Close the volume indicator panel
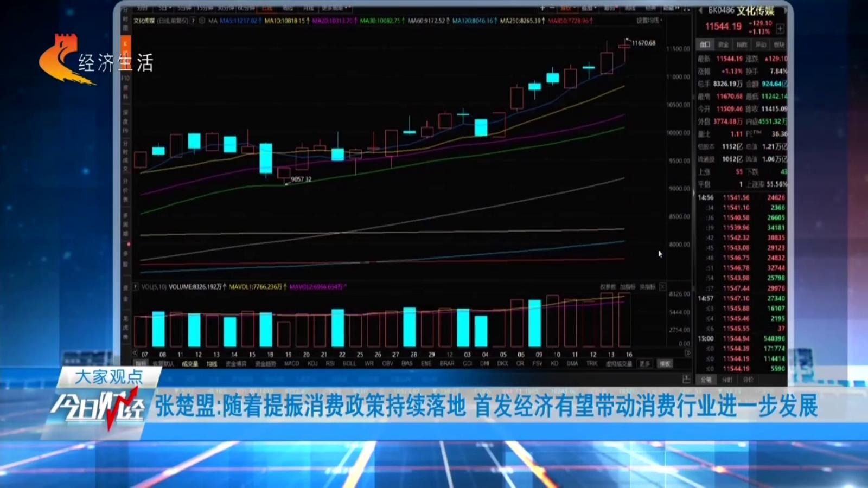Image resolution: width=868 pixels, height=488 pixels. (x=662, y=286)
